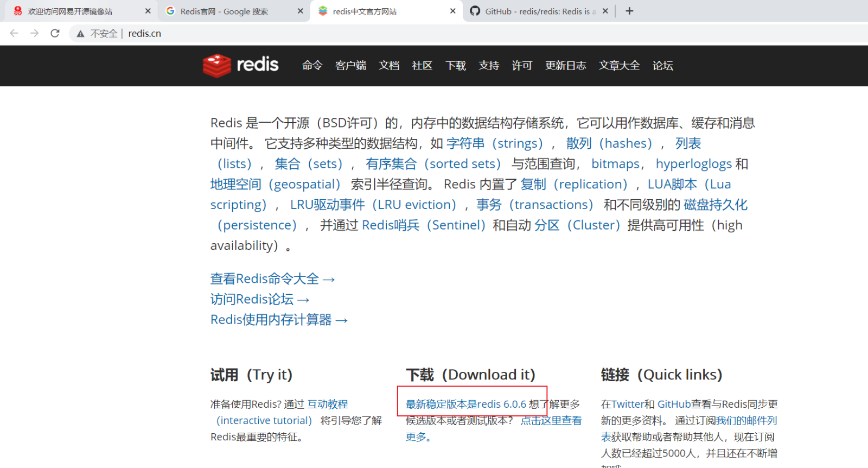The image size is (868, 468).
Task: Click the 下载 (Download it) heading
Action: (470, 375)
